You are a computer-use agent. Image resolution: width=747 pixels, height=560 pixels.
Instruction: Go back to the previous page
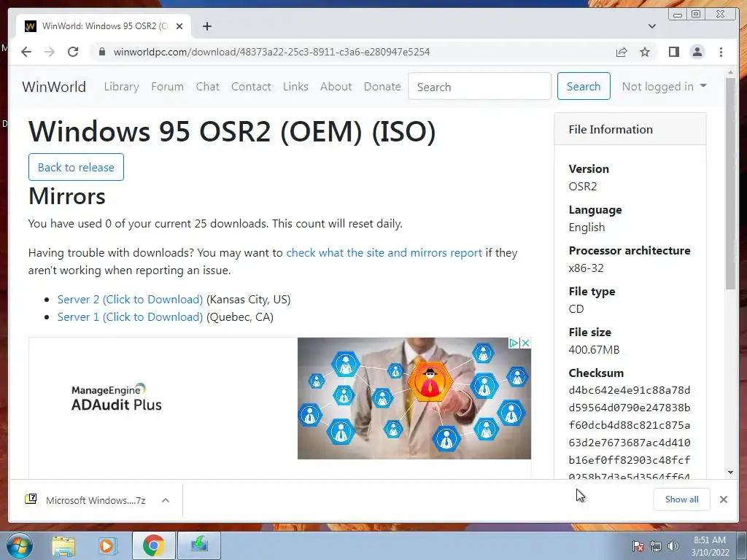(26, 52)
